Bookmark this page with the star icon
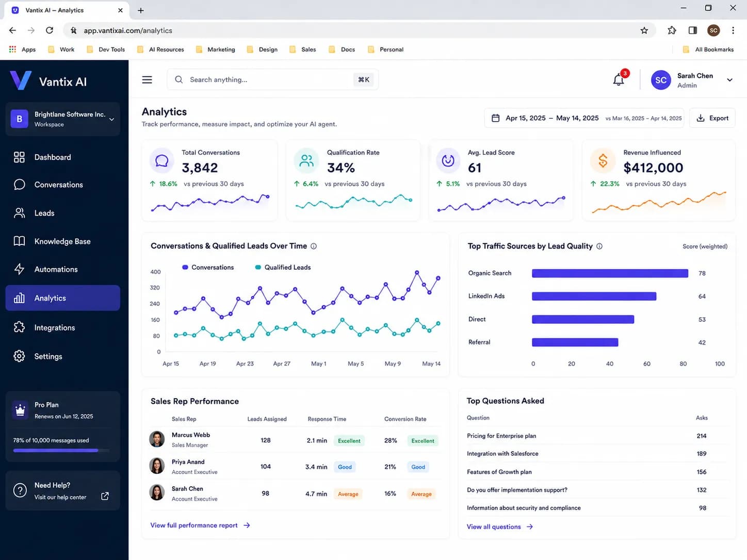747x560 pixels. [x=644, y=30]
